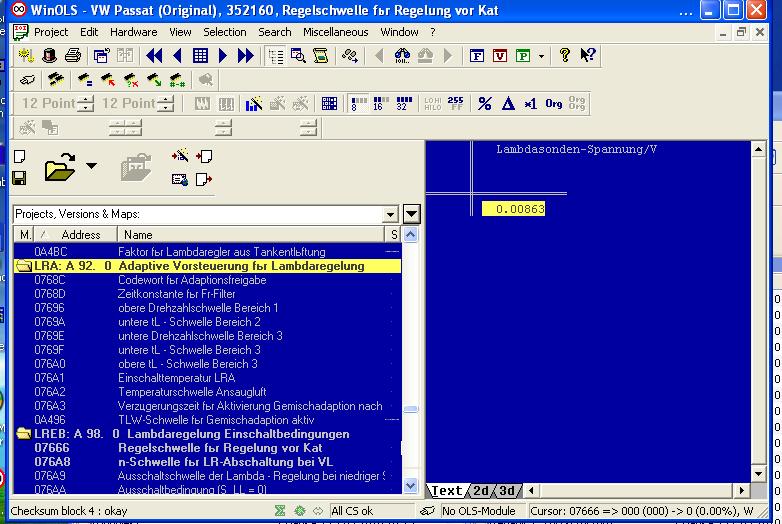
Task: Switch to the 2d tab
Action: 481,491
